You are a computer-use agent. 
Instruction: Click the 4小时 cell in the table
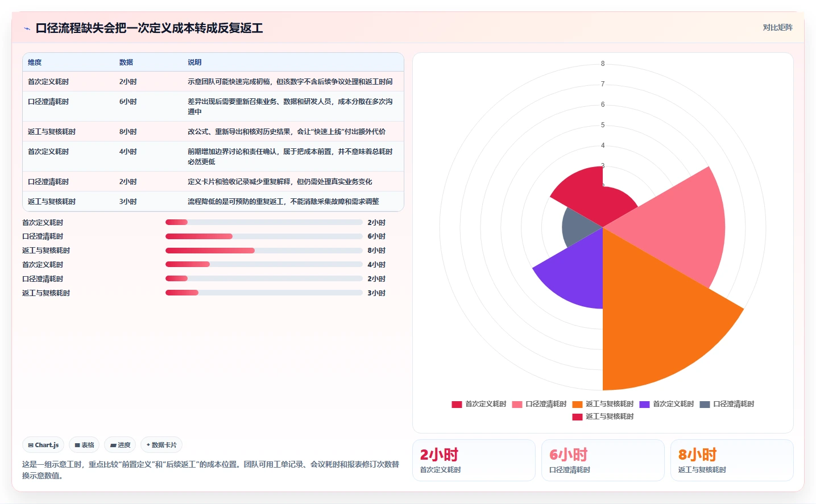pyautogui.click(x=128, y=152)
